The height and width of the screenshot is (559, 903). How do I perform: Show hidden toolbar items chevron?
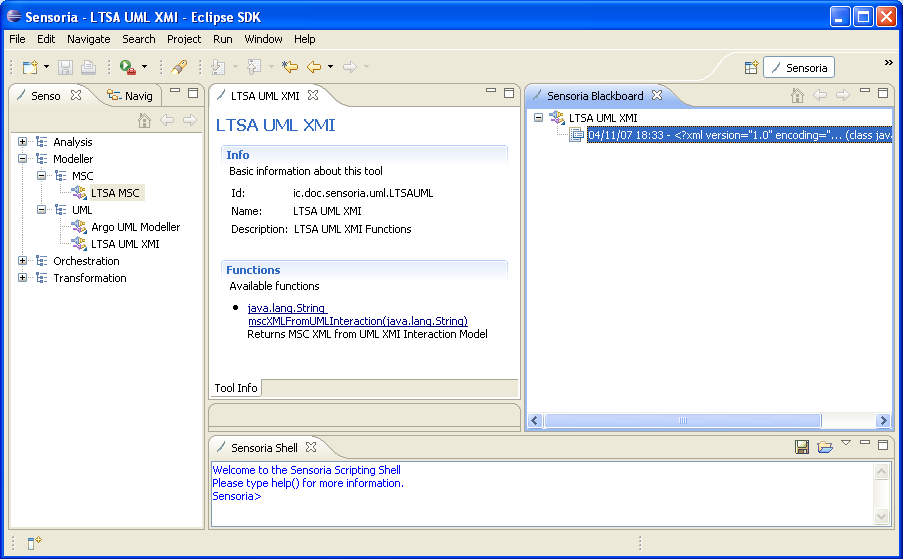pos(889,62)
